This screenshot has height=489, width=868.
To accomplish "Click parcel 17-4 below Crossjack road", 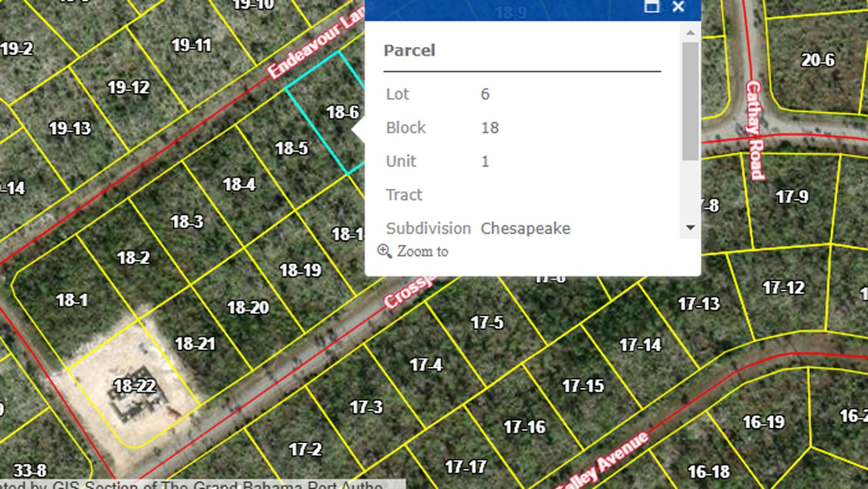I will [426, 364].
